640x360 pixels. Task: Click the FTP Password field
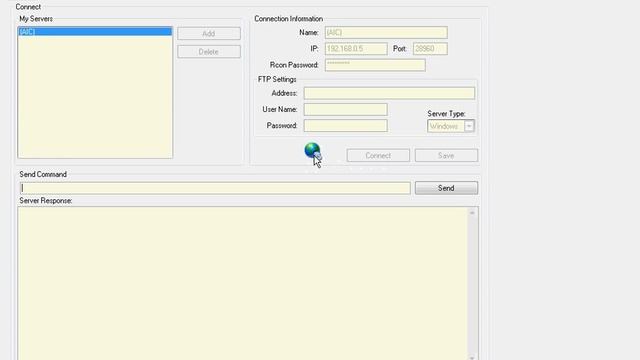click(345, 125)
